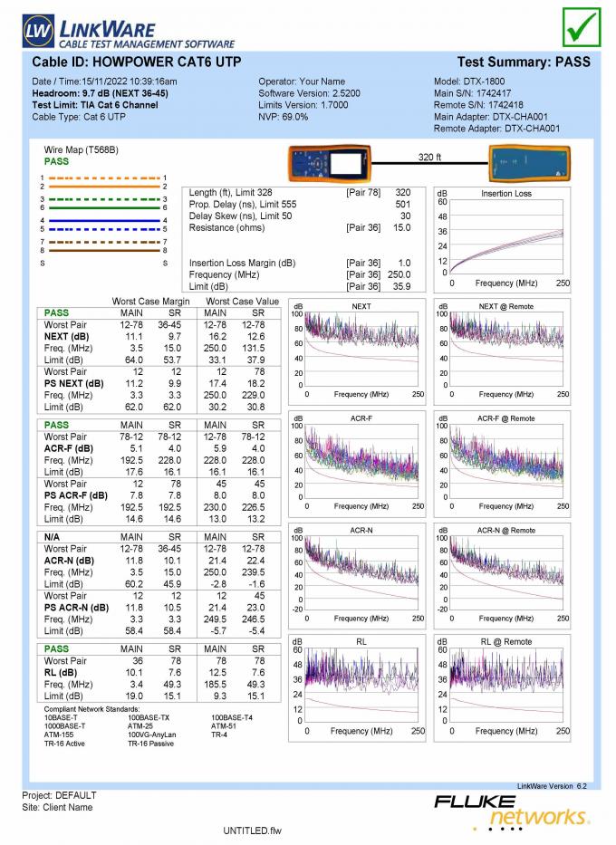Click the Wire Map PASS status
Image resolution: width=616 pixels, height=845 pixels.
(x=56, y=161)
